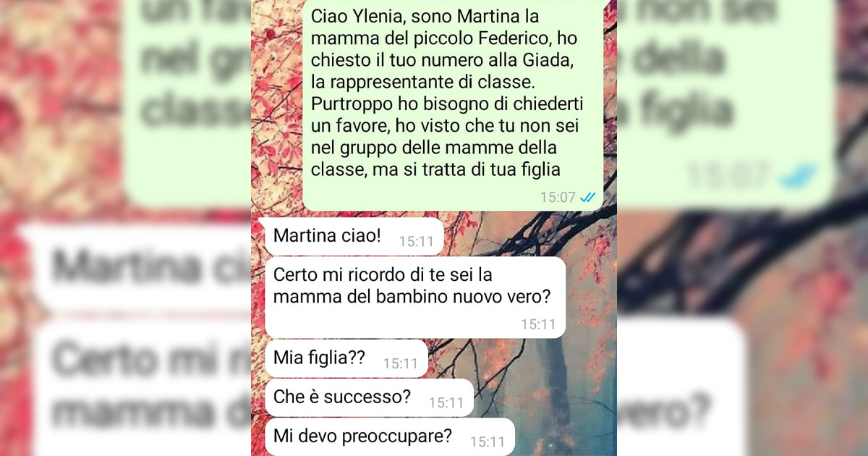Click the 15:07 timestamp in the green bubble
The height and width of the screenshot is (456, 868).
558,197
